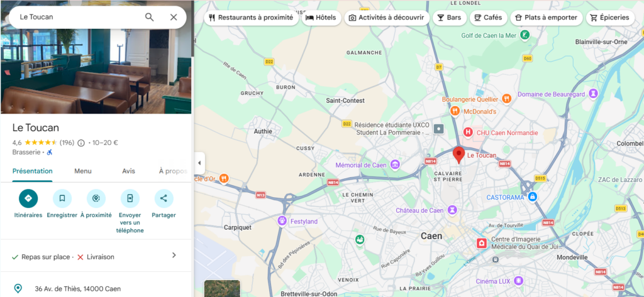Screen dimensions: 644x297
Task: Share the place with Partager icon
Action: (x=164, y=198)
